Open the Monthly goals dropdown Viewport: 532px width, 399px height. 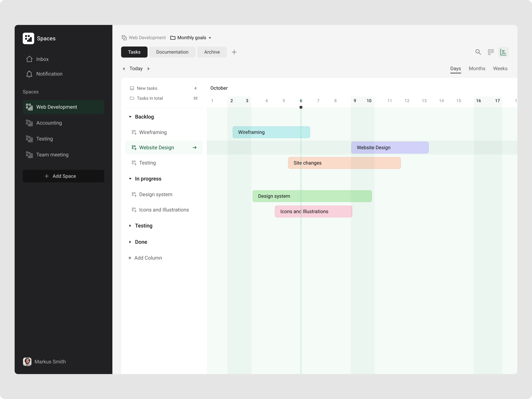[191, 38]
